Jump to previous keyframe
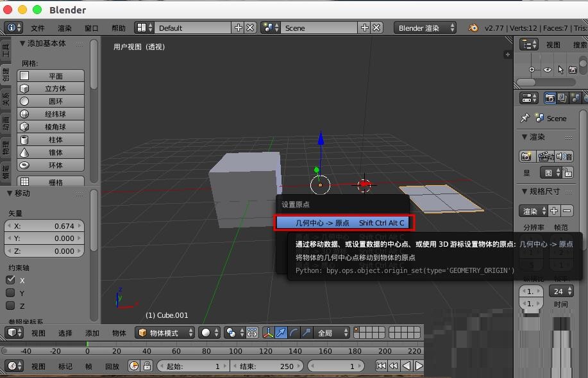588x378 pixels. (x=393, y=366)
